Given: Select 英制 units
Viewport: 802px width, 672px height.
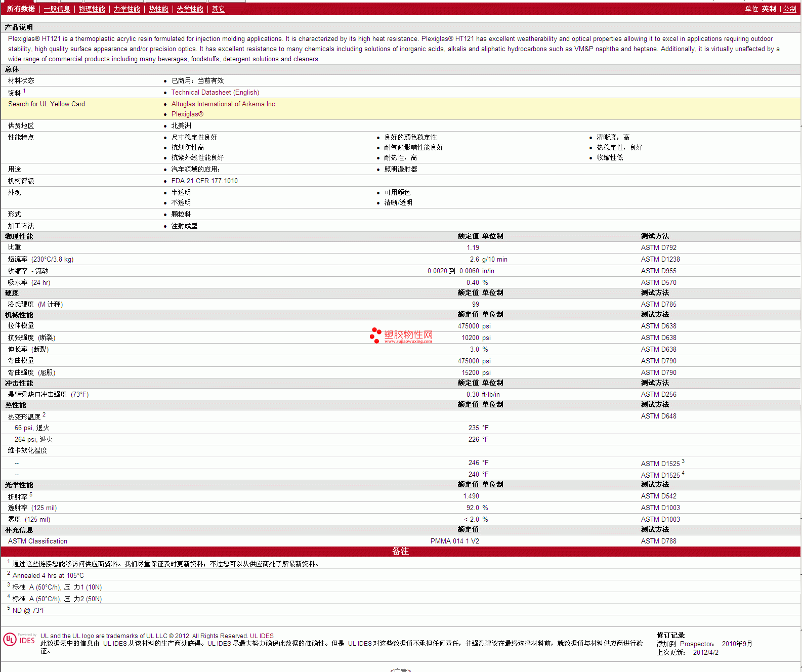Looking at the screenshot, I should click(x=769, y=9).
